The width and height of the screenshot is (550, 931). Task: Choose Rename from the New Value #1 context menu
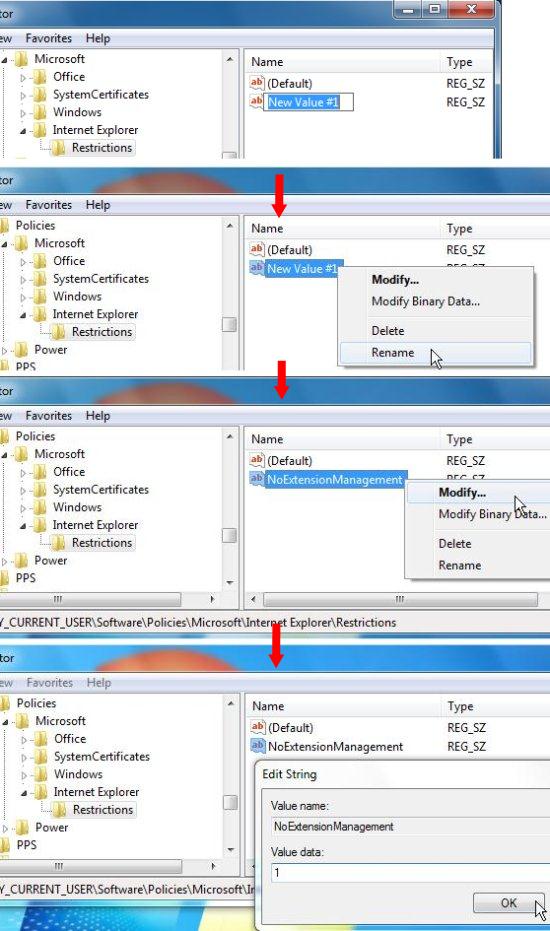click(435, 353)
